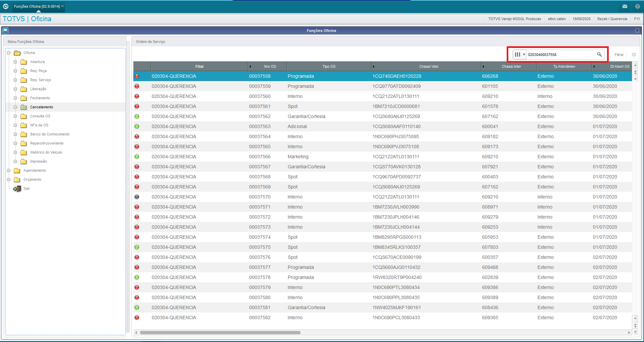This screenshot has width=644, height=342.
Task: Click the Liberação folder icon
Action: click(x=24, y=89)
